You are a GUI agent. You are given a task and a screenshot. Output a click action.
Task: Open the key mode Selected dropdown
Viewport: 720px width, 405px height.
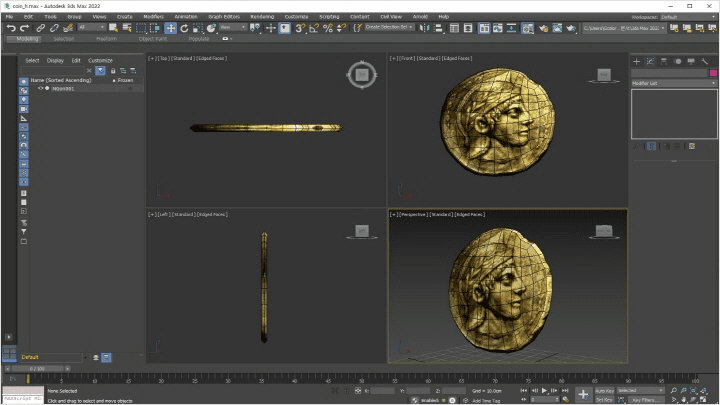(x=640, y=390)
